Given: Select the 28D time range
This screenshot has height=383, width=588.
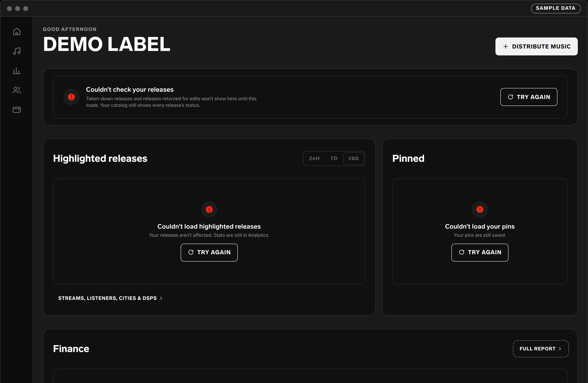Looking at the screenshot, I should point(353,158).
